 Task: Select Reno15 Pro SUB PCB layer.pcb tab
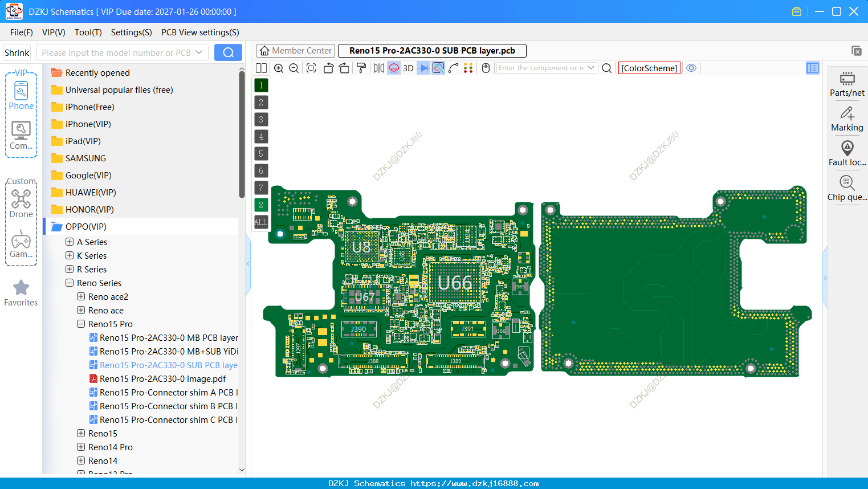point(432,51)
